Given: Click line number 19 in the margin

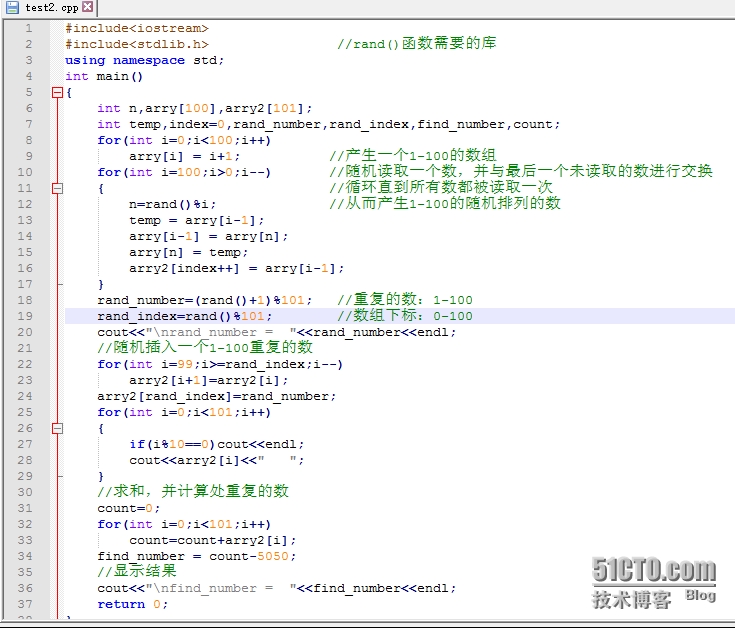Looking at the screenshot, I should (x=25, y=316).
